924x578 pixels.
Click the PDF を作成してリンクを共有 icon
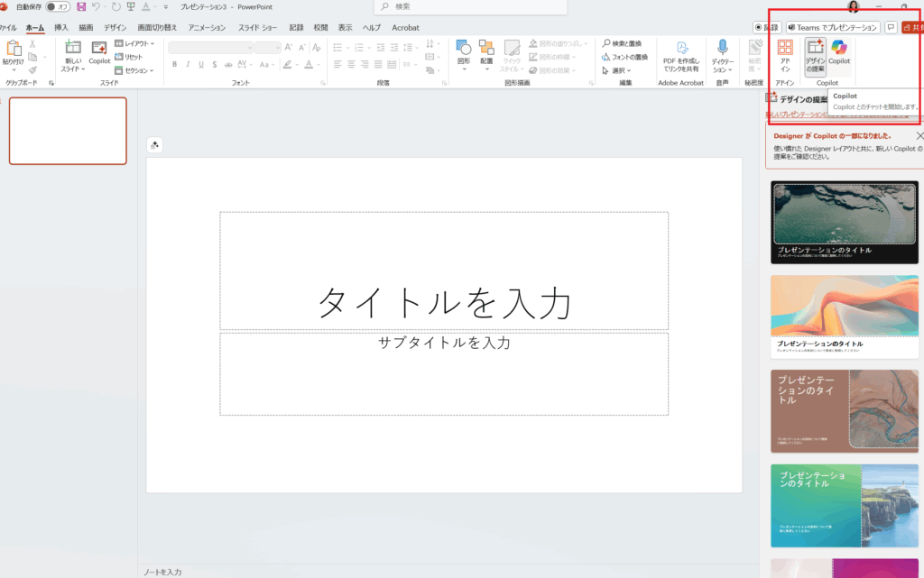click(x=681, y=48)
